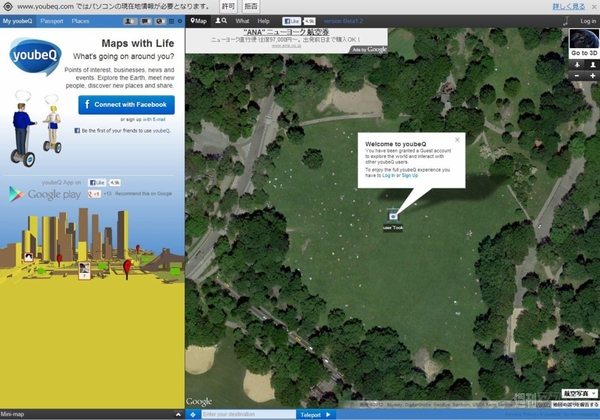Select the person walk mode icon
Viewport: 600px width, 420px height.
coord(592,65)
